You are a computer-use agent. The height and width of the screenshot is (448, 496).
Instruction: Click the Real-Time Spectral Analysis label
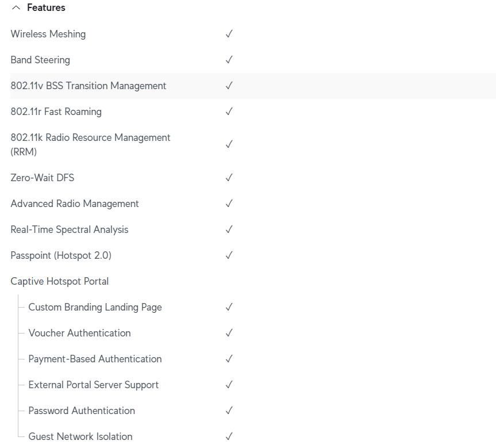coord(70,229)
